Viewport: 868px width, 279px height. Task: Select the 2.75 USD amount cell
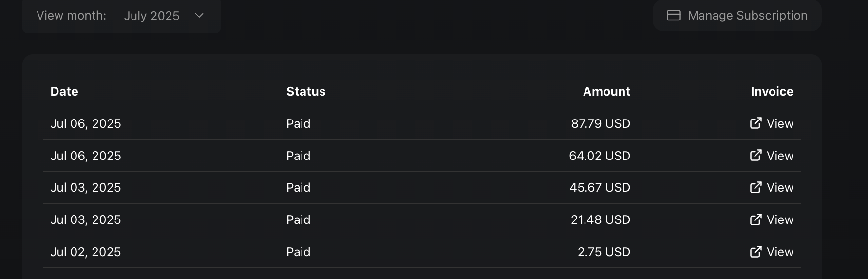click(604, 252)
